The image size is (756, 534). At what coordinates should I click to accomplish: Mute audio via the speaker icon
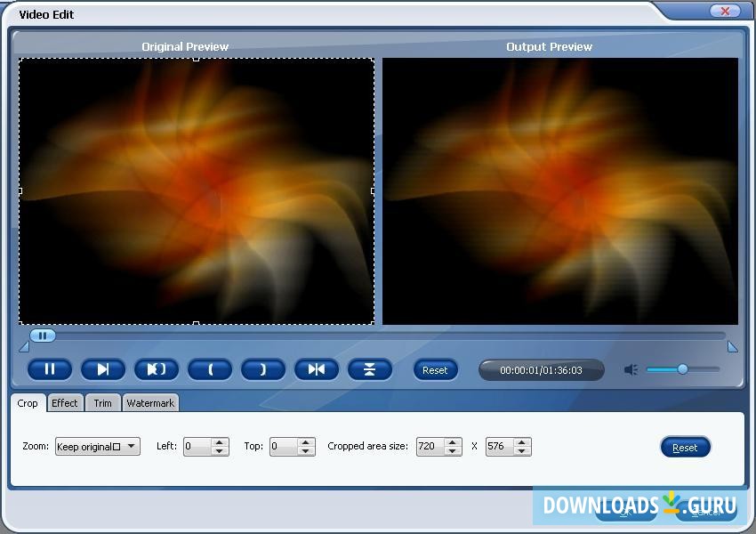631,368
